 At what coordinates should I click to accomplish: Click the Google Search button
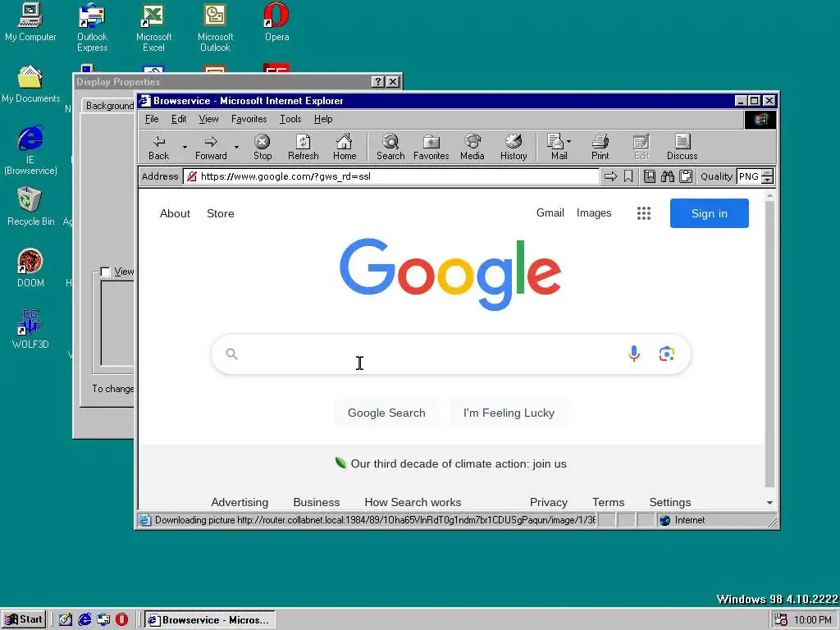pyautogui.click(x=386, y=413)
